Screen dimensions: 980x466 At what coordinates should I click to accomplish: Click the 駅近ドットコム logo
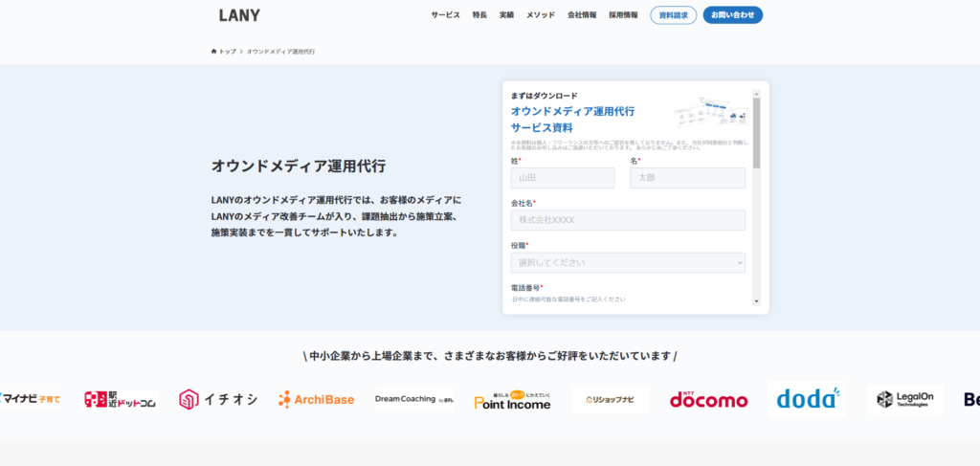pos(121,399)
